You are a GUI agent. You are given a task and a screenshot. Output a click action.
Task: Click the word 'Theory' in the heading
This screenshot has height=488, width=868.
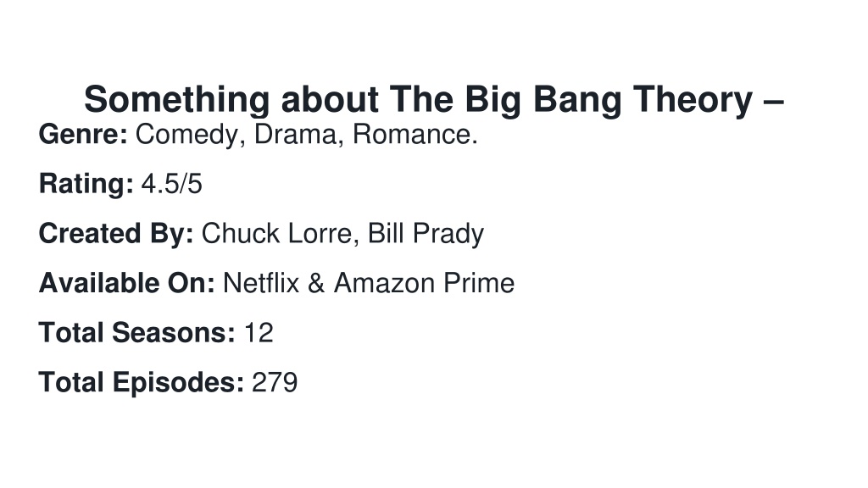tap(693, 102)
